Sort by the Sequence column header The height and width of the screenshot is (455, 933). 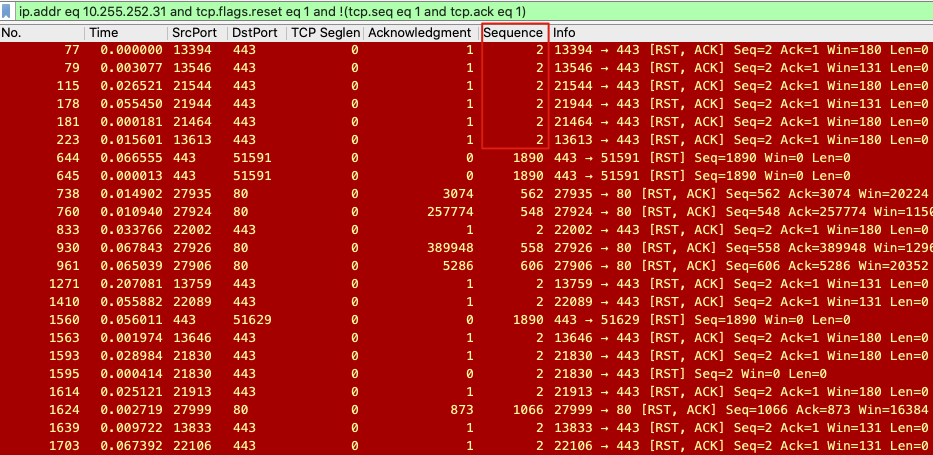[x=514, y=33]
